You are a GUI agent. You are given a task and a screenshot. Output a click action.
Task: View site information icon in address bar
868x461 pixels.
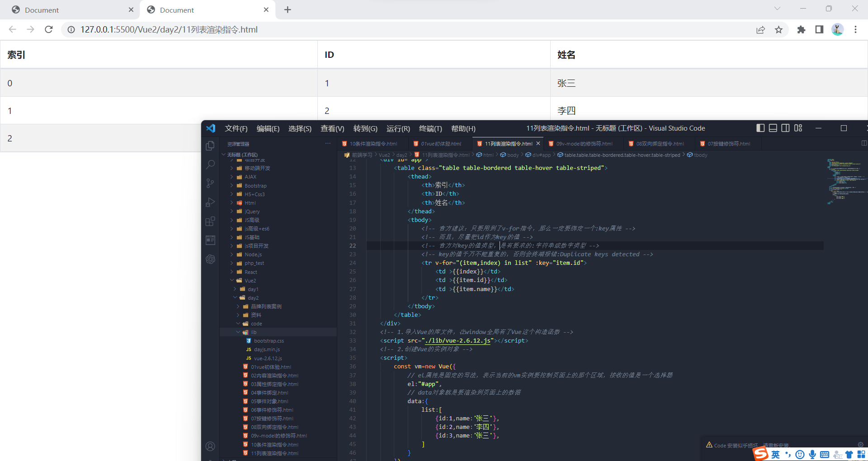click(71, 30)
